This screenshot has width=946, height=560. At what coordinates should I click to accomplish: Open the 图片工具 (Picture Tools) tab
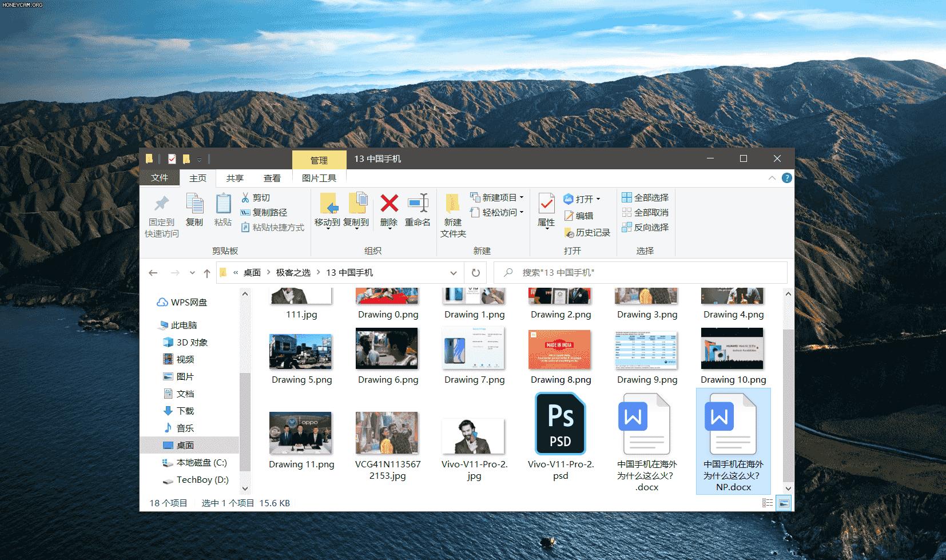point(319,178)
